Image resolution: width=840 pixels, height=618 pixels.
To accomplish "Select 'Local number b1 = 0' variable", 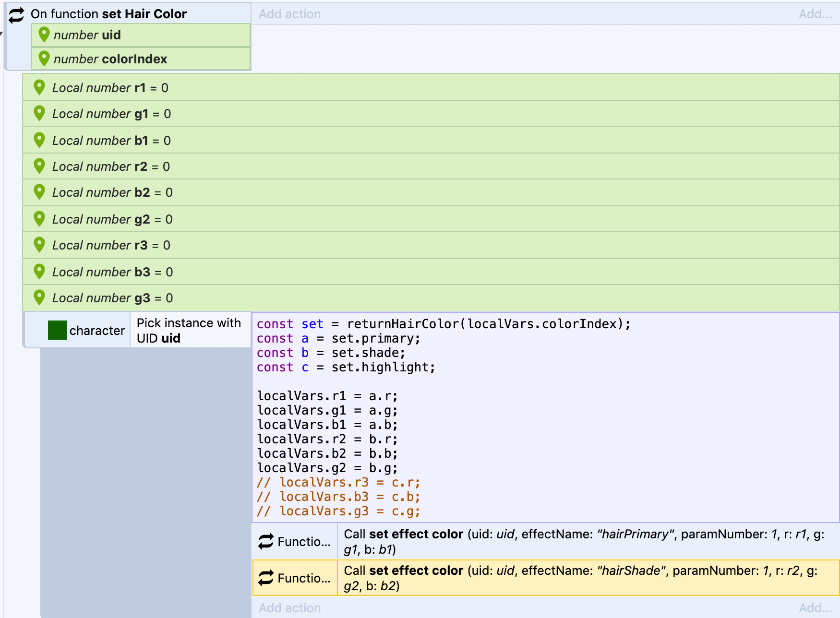I will pyautogui.click(x=431, y=140).
